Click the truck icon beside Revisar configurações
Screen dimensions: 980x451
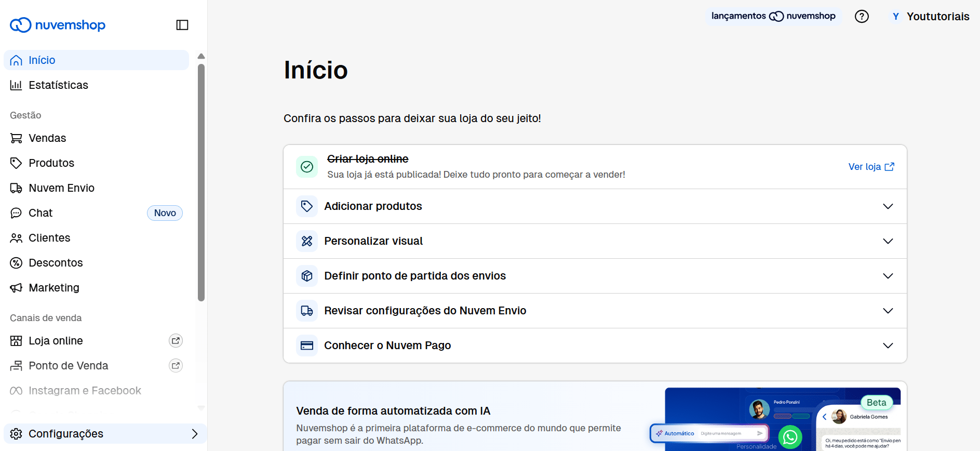(307, 311)
